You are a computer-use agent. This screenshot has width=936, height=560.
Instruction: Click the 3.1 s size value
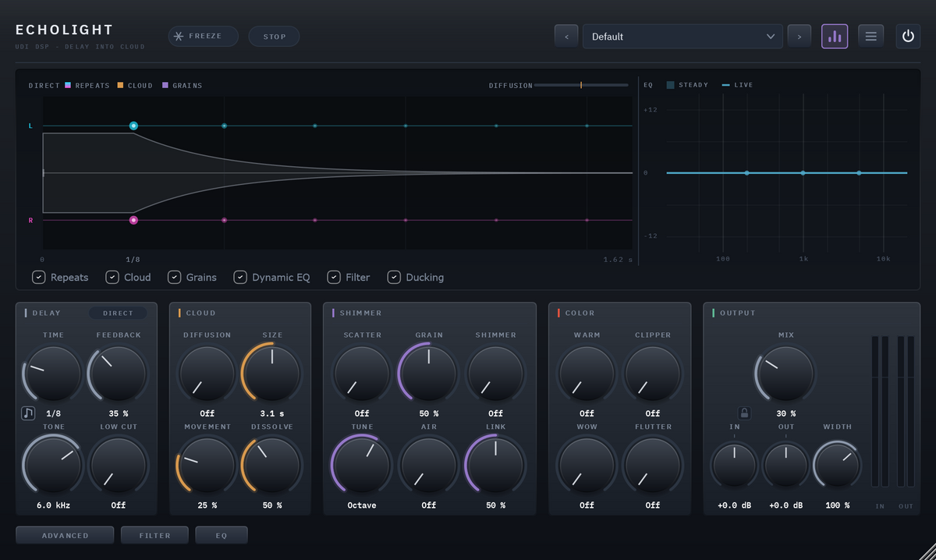click(272, 413)
